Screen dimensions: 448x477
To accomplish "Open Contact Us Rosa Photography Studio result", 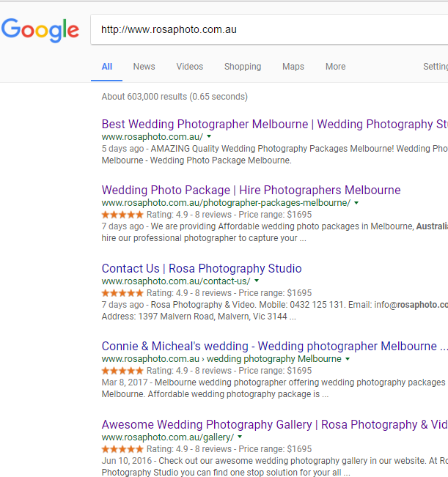I will [202, 269].
